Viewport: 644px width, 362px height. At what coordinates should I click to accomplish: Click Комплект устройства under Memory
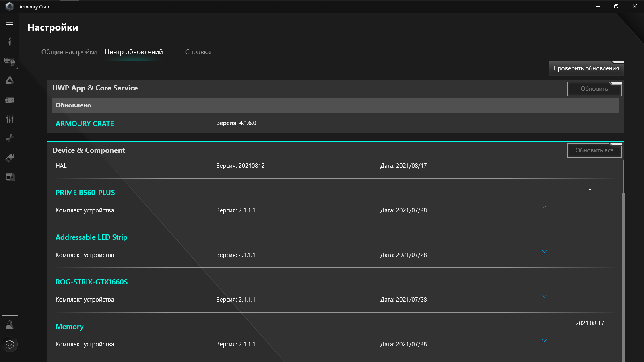85,344
